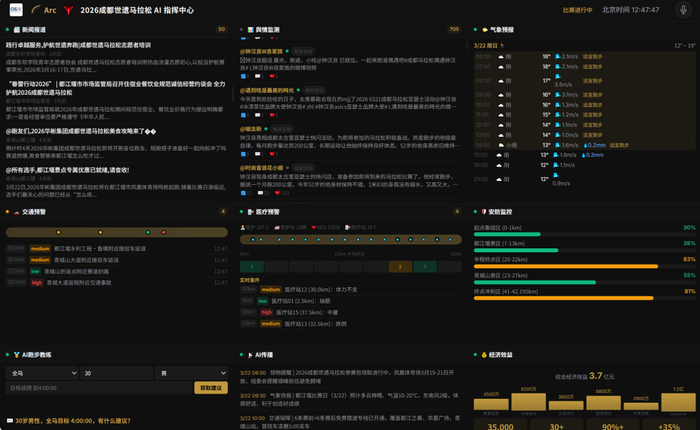Click the @钟汉良W良家族 username
This screenshot has height=430, width=700.
tap(261, 51)
